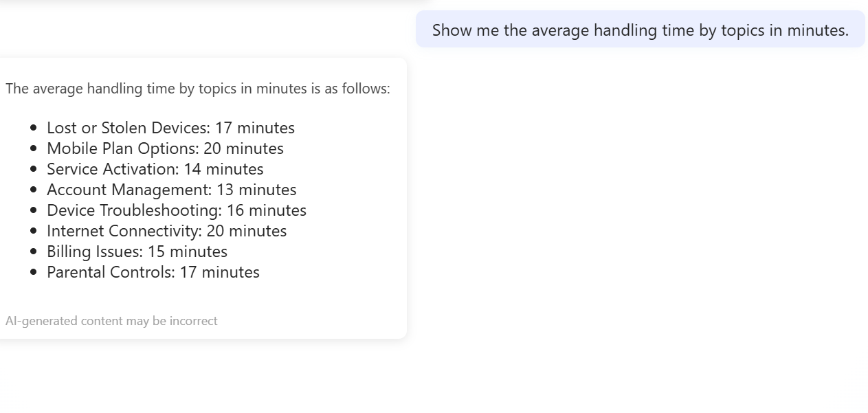Screen dimensions: 868x413
Task: Select the Mobile Plan Options list item
Action: [165, 148]
